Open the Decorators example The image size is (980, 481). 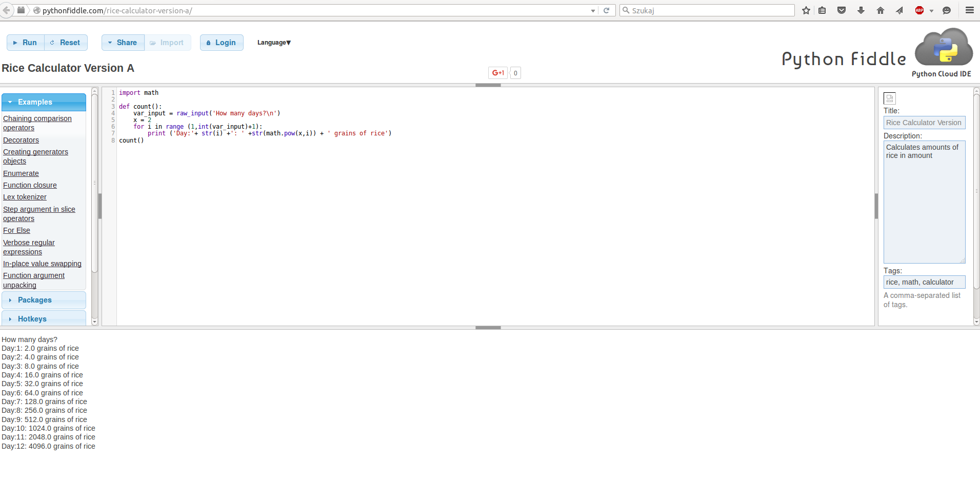tap(21, 140)
